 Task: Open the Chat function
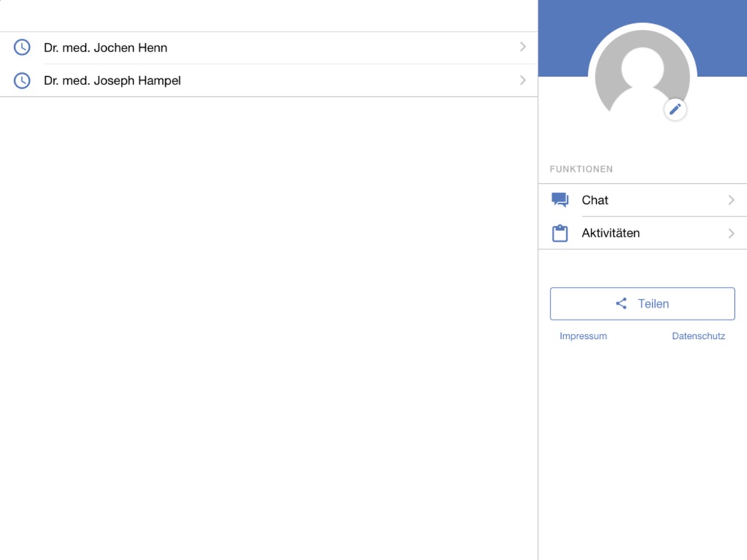point(595,200)
